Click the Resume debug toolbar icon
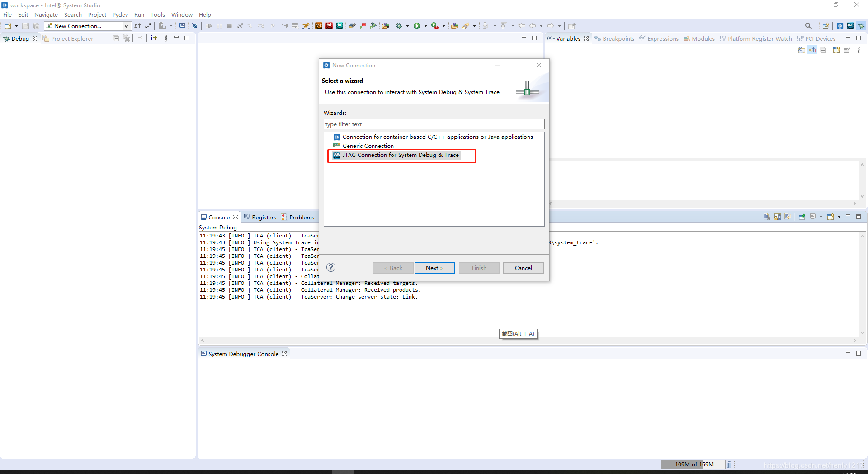The image size is (868, 474). (209, 26)
